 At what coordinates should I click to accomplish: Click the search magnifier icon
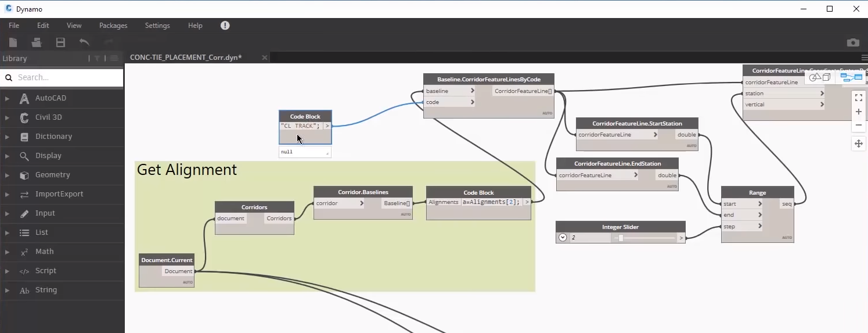(9, 77)
